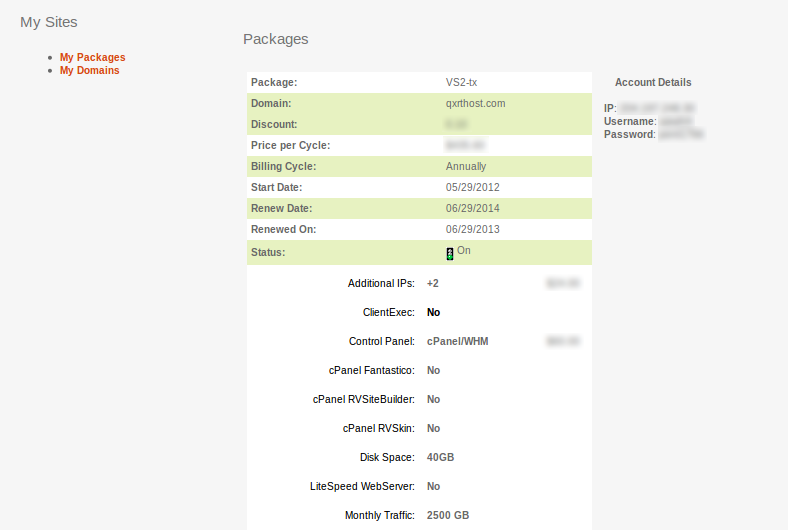Select the Annually billing cycle value
Screen dimensions: 788x530
[466, 166]
